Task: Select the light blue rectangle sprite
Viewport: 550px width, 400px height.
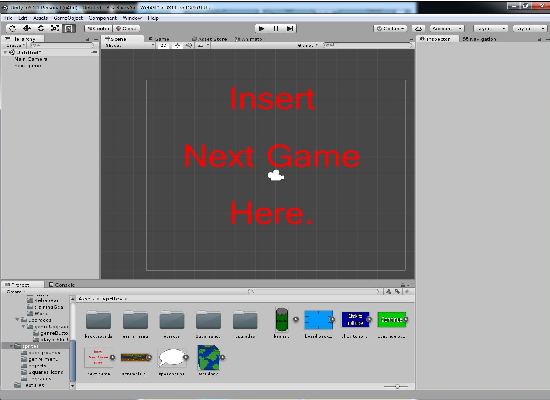Action: [318, 319]
